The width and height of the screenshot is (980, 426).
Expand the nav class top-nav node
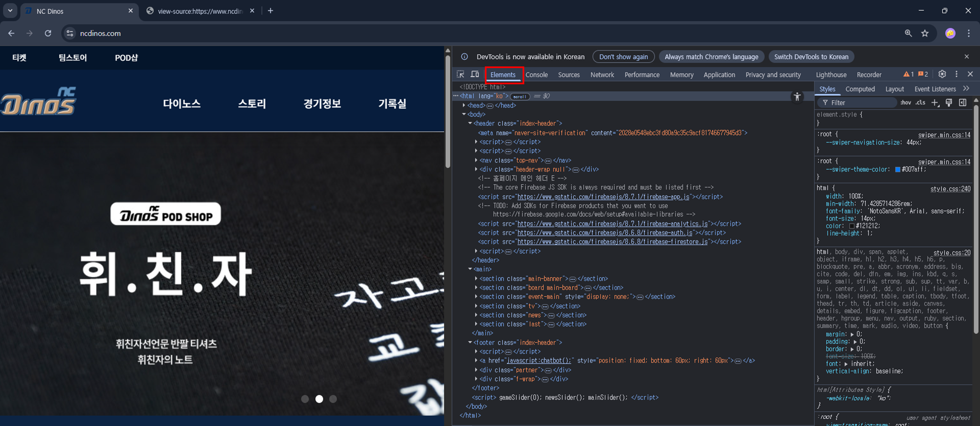coord(476,160)
